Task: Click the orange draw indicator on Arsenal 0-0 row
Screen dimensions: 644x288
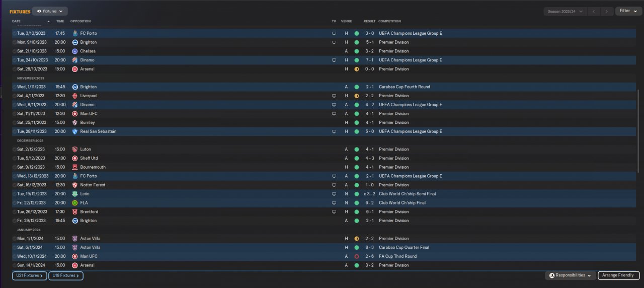Action: point(357,69)
